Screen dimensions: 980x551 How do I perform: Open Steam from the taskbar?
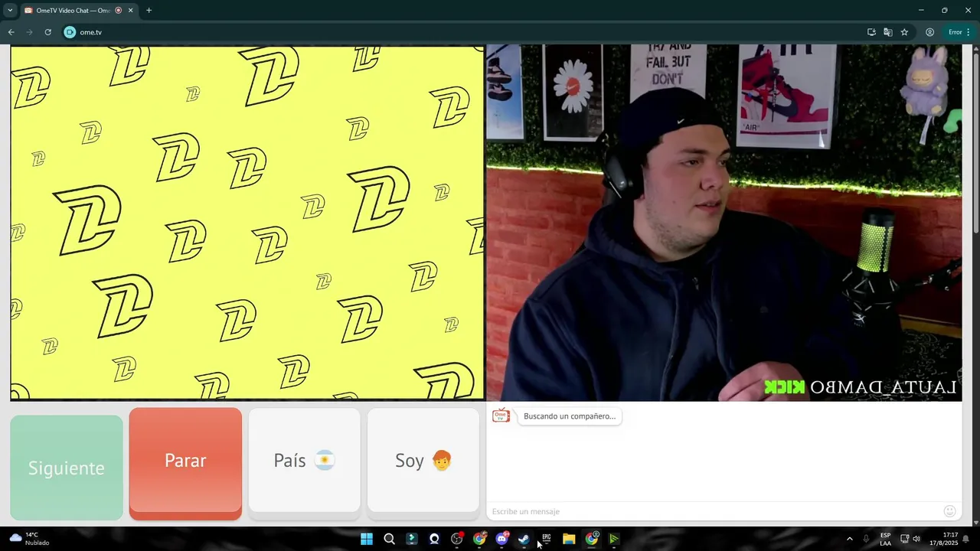coord(524,539)
